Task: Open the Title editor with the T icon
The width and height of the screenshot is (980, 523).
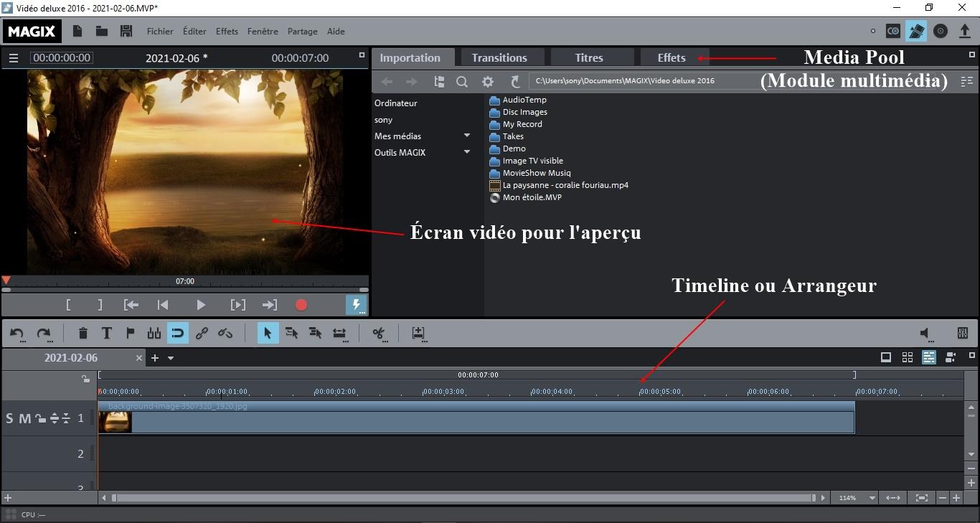Action: (106, 333)
